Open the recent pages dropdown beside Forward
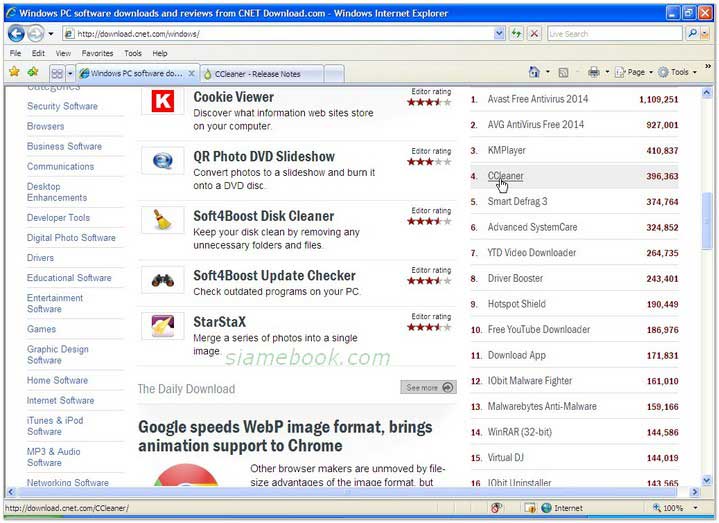The width and height of the screenshot is (719, 523). 51,33
